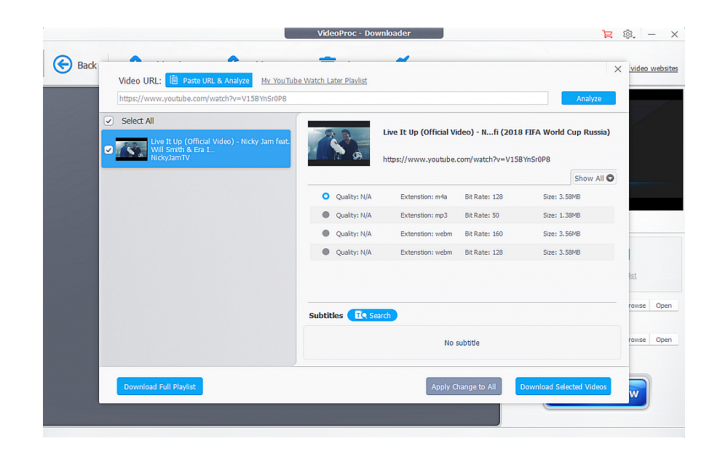Open the settings gear icon
728x465 pixels.
[x=628, y=34]
